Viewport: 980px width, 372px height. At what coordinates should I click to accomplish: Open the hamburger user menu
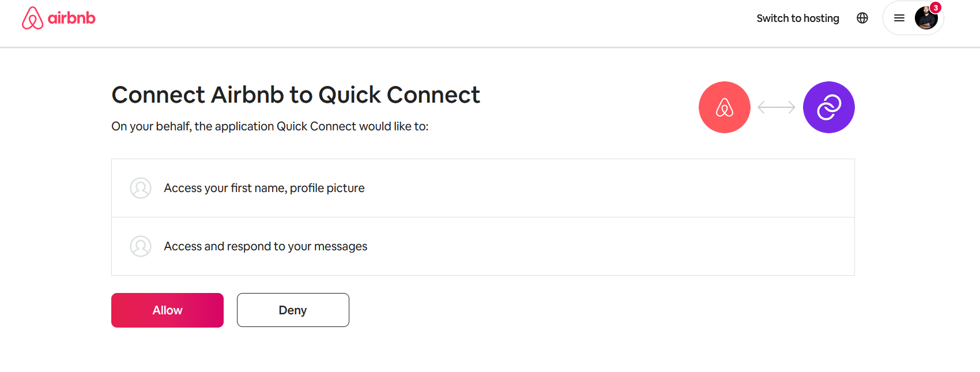click(x=899, y=18)
